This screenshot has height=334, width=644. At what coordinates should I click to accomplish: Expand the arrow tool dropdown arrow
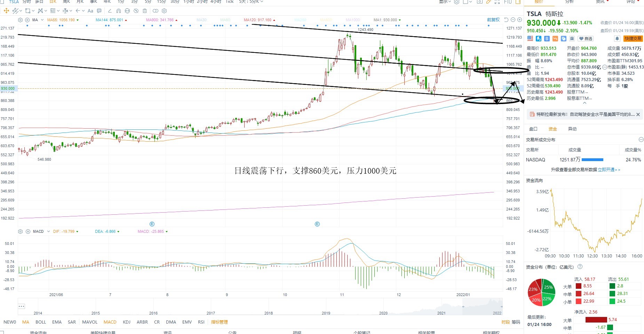click(x=84, y=11)
